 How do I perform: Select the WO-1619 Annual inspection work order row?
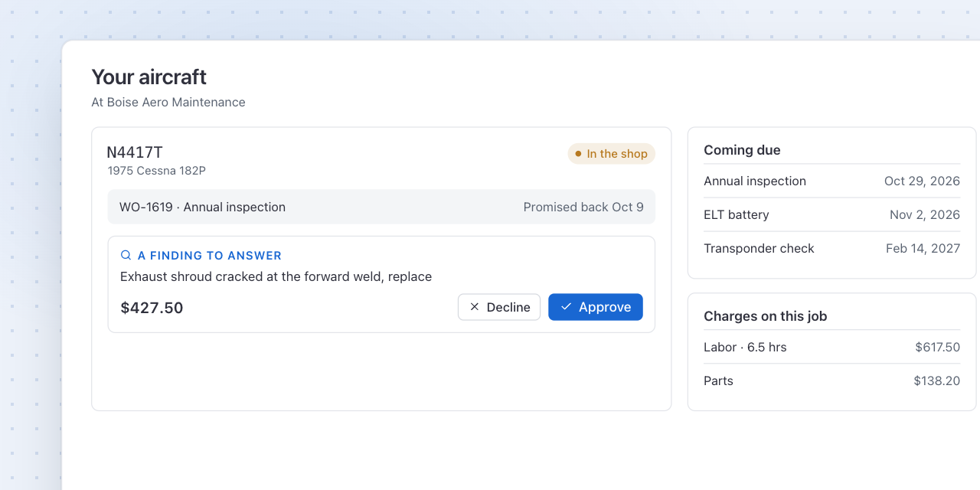click(x=381, y=207)
